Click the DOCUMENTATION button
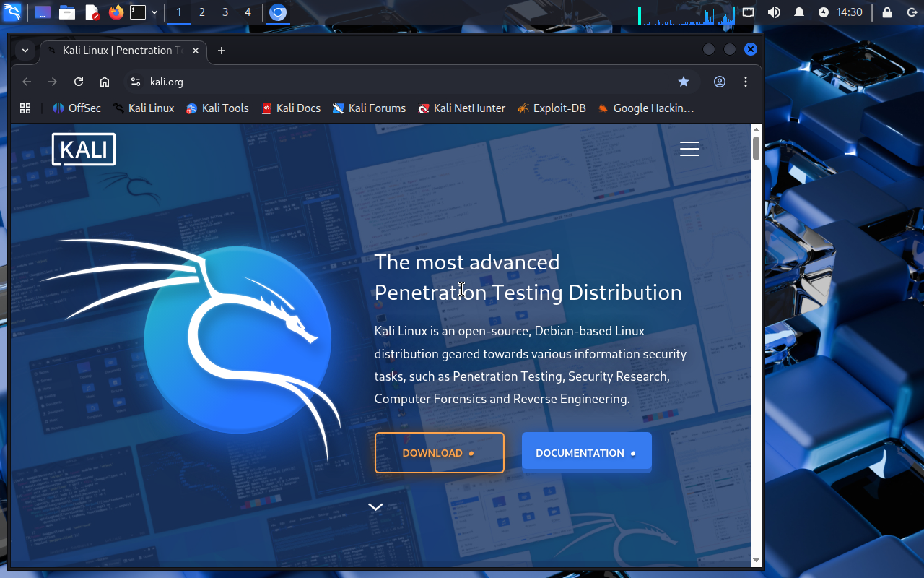Viewport: 924px width, 578px height. (x=586, y=453)
